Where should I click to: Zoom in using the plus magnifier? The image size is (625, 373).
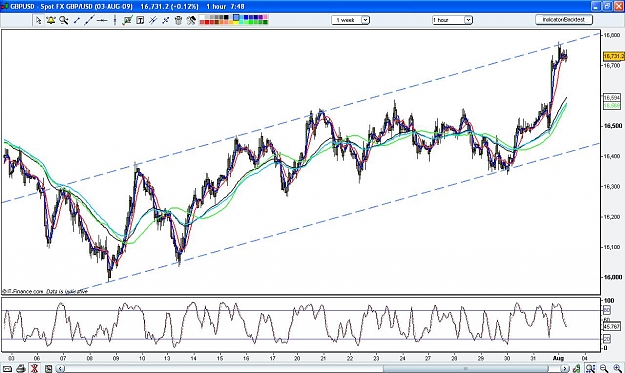[x=617, y=369]
